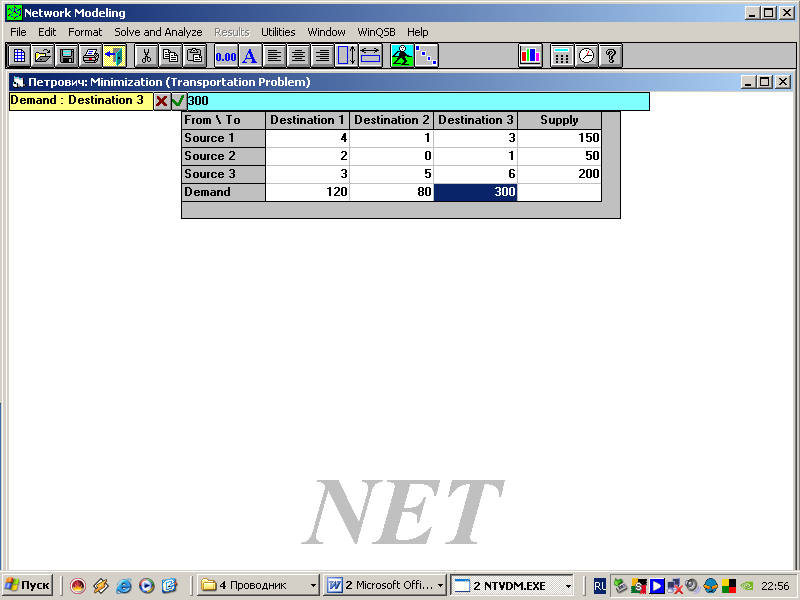This screenshot has width=800, height=600.
Task: Select Source 3 to Destination 2 cell
Action: [x=391, y=174]
